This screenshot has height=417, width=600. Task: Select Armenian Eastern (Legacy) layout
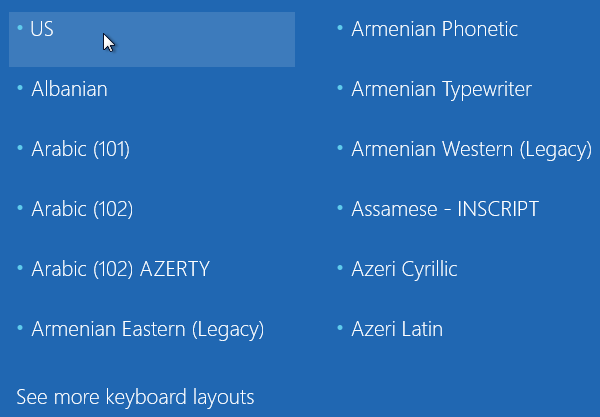[x=147, y=329]
